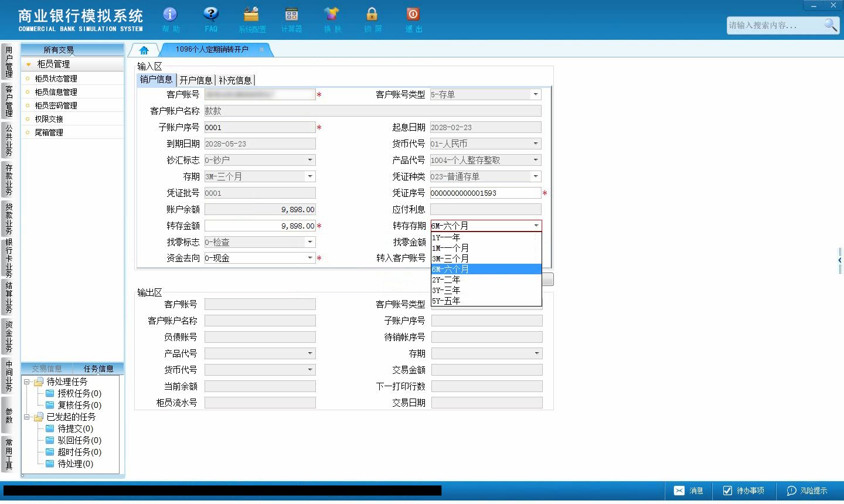
Task: Choose the highlighted 6M-六个月 list option
Action: click(485, 269)
